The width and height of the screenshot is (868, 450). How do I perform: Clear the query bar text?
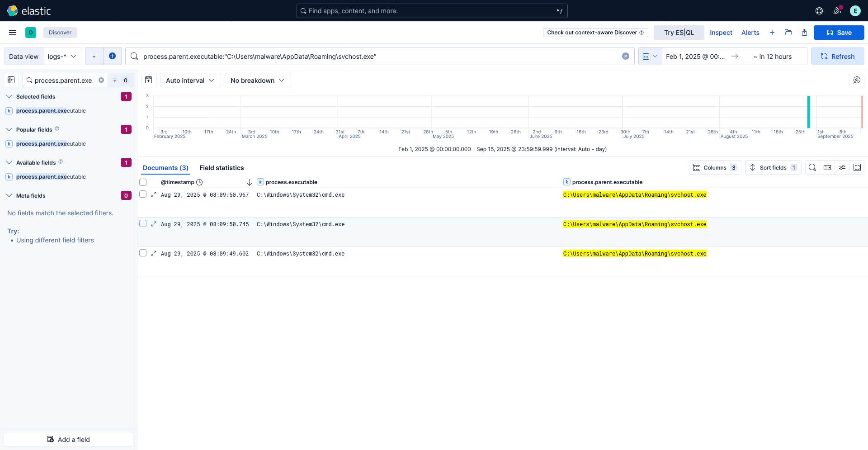pos(626,56)
